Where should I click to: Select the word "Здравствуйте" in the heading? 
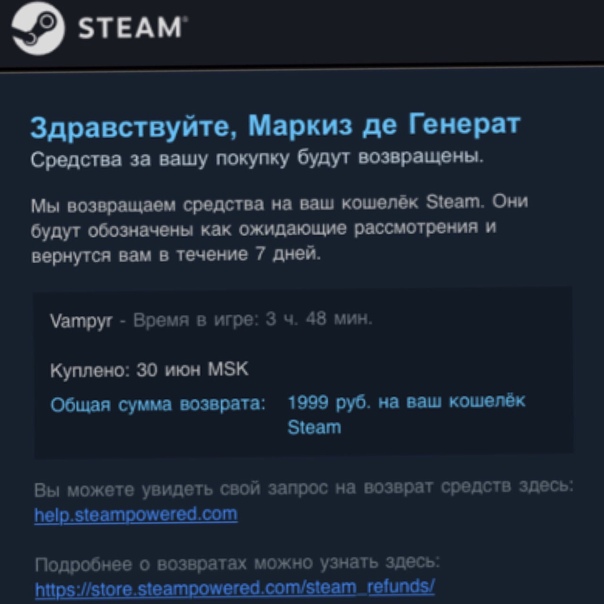135,128
